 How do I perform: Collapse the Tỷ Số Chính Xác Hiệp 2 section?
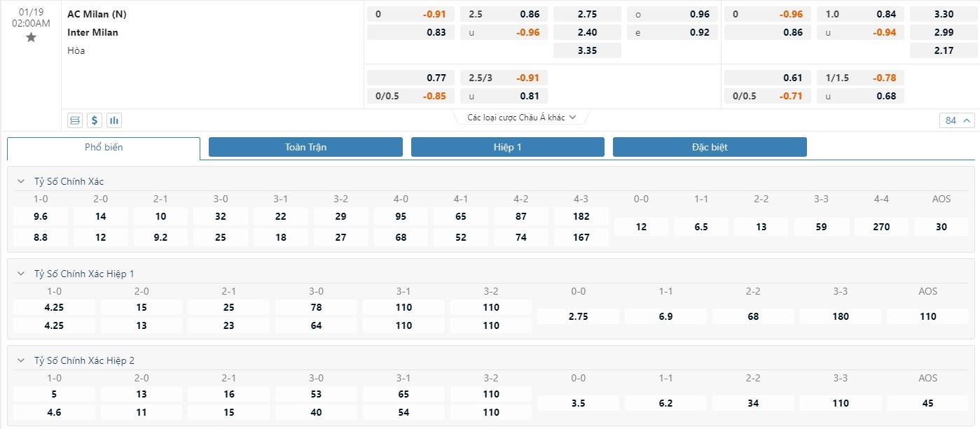click(21, 360)
